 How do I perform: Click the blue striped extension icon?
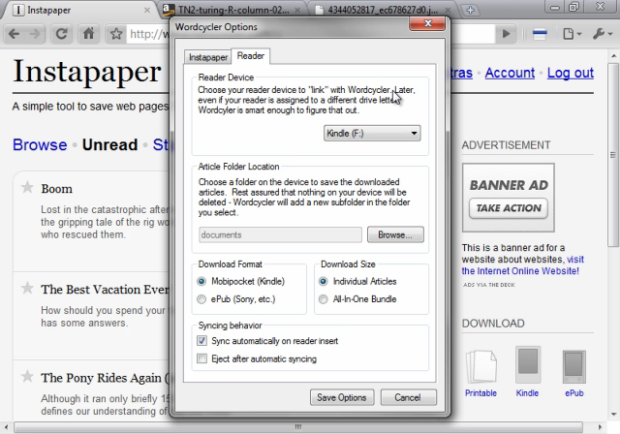tap(540, 34)
